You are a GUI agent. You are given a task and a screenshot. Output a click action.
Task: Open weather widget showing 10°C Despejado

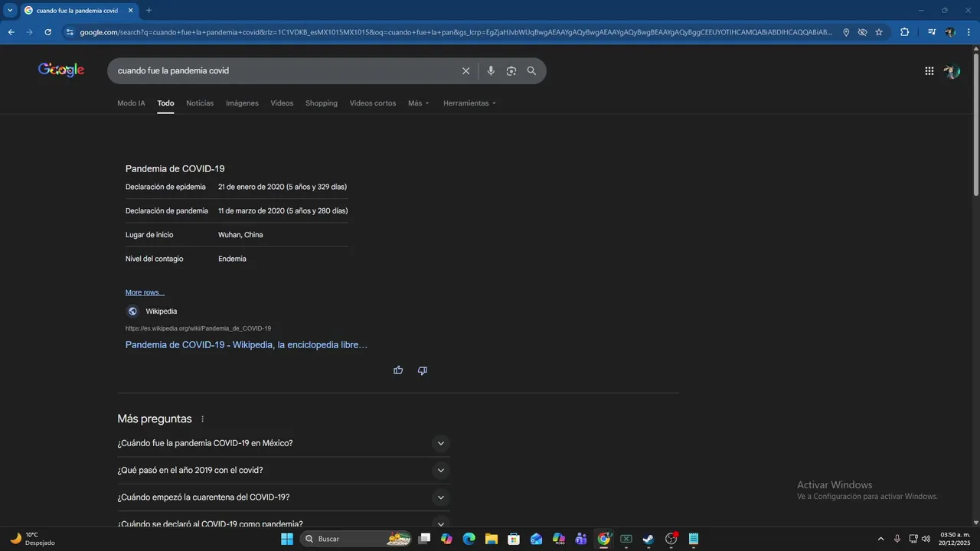coord(32,539)
